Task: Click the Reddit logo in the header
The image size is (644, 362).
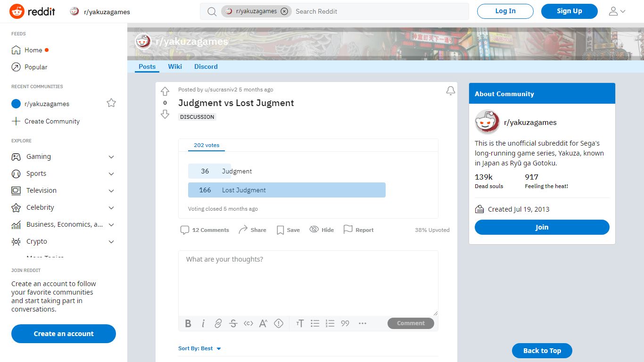Action: [x=32, y=11]
